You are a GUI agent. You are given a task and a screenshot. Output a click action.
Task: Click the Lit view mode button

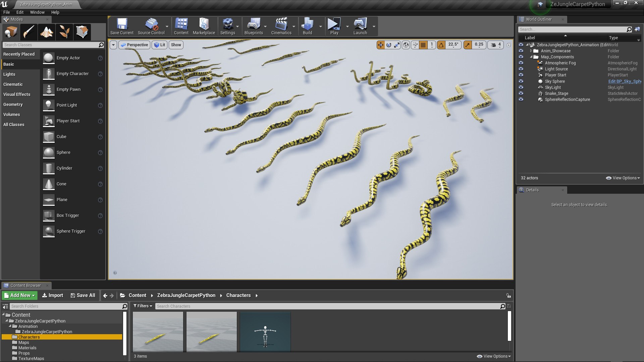[160, 45]
